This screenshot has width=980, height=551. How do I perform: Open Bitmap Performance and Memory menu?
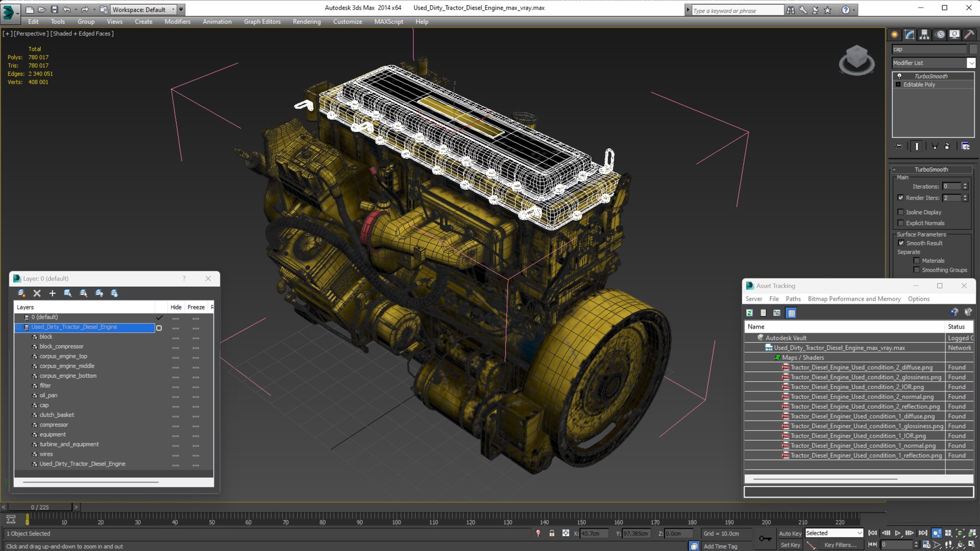[854, 299]
